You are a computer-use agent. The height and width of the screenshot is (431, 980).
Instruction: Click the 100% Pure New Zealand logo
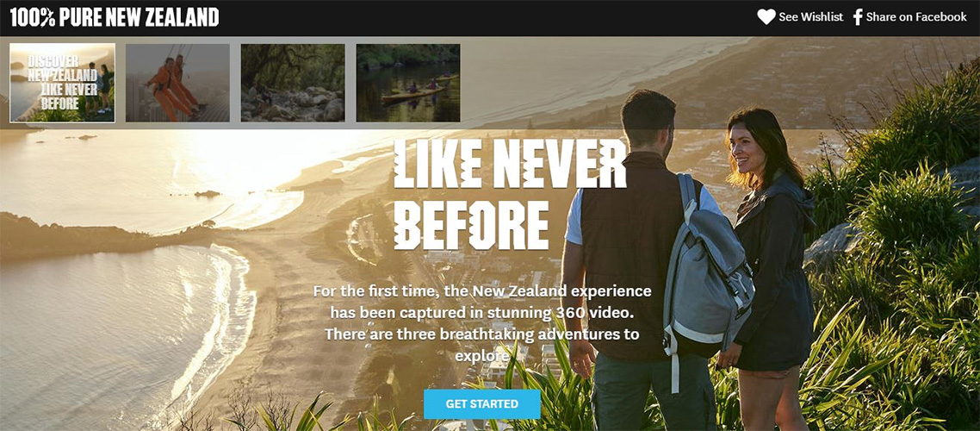(x=115, y=17)
